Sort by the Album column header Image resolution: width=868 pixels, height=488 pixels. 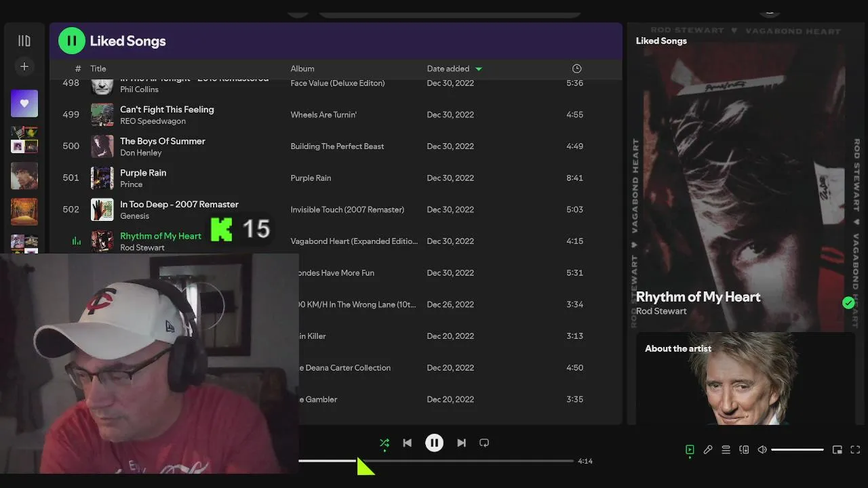pyautogui.click(x=302, y=68)
